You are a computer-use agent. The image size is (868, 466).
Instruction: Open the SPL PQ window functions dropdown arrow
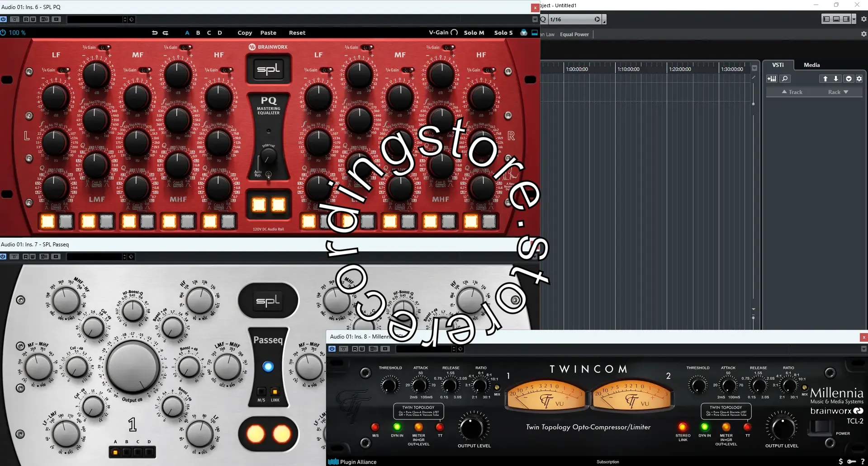pos(535,19)
